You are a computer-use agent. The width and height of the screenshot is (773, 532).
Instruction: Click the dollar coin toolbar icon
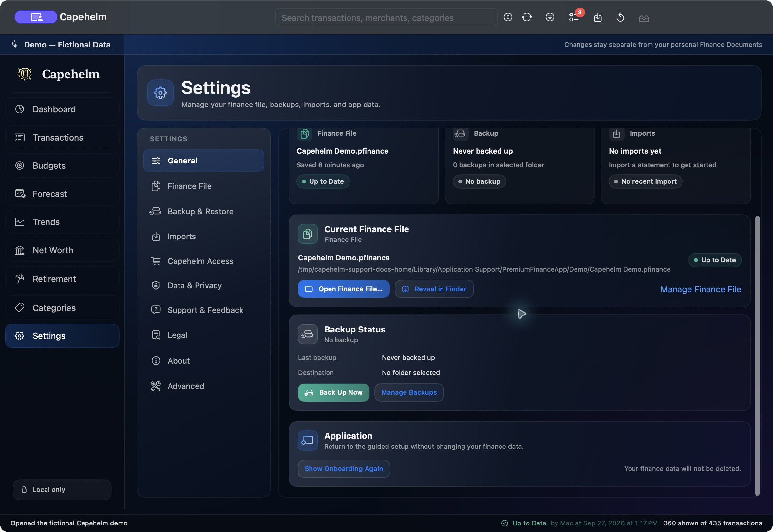click(508, 17)
